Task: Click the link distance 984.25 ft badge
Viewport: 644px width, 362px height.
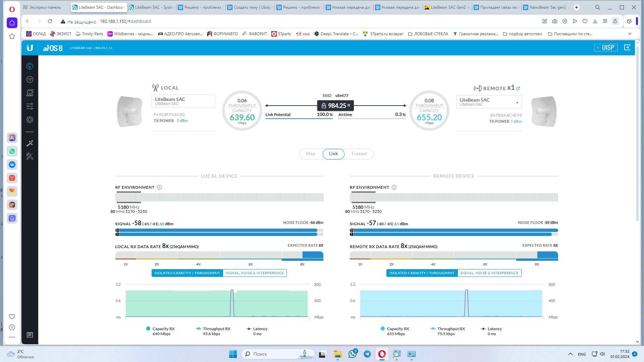Action: click(335, 106)
